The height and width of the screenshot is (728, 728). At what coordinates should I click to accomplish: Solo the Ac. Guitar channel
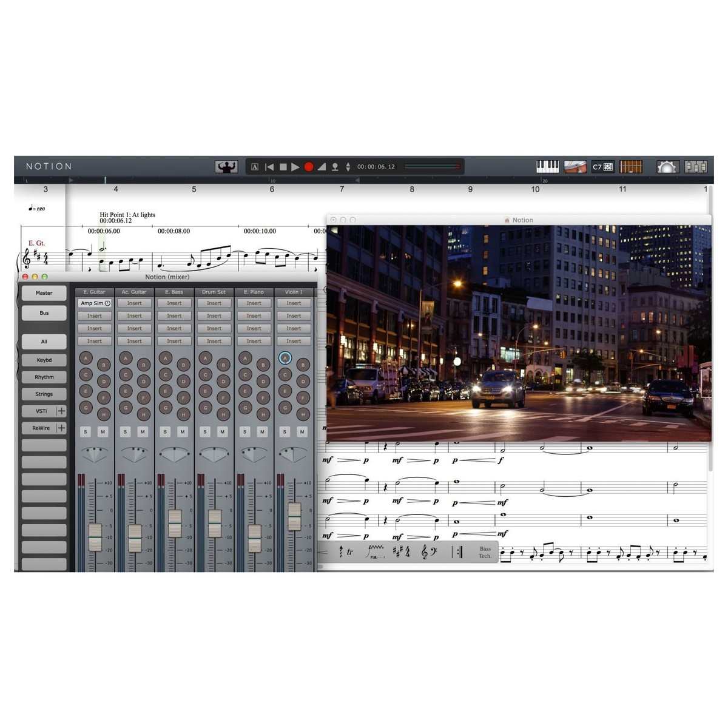click(x=125, y=432)
